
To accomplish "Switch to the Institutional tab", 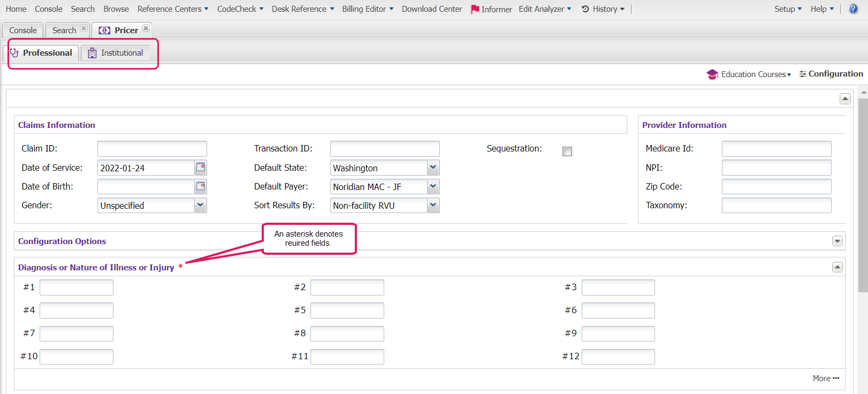I will (116, 53).
